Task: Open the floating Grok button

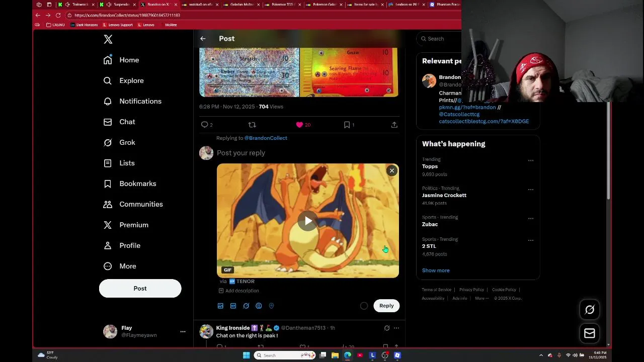Action: [590, 310]
